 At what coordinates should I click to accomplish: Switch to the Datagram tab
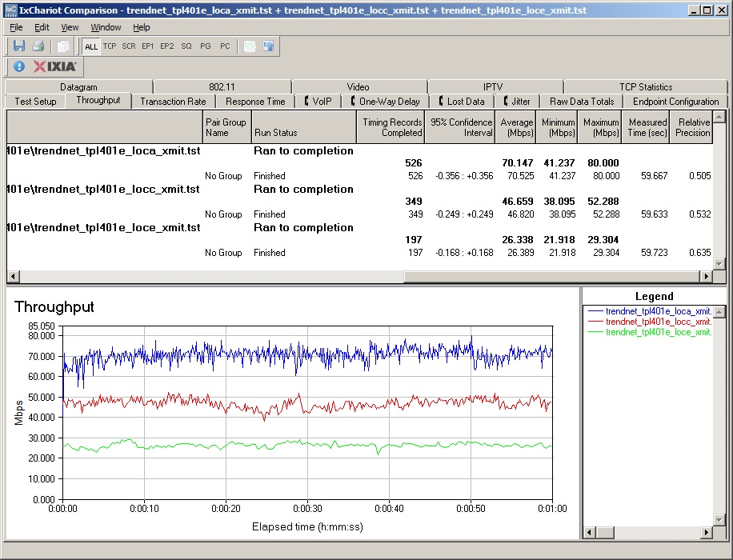[x=78, y=87]
